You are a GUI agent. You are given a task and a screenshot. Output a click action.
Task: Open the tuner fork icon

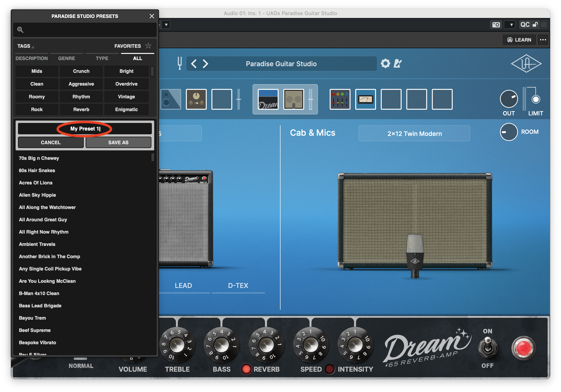tap(180, 63)
